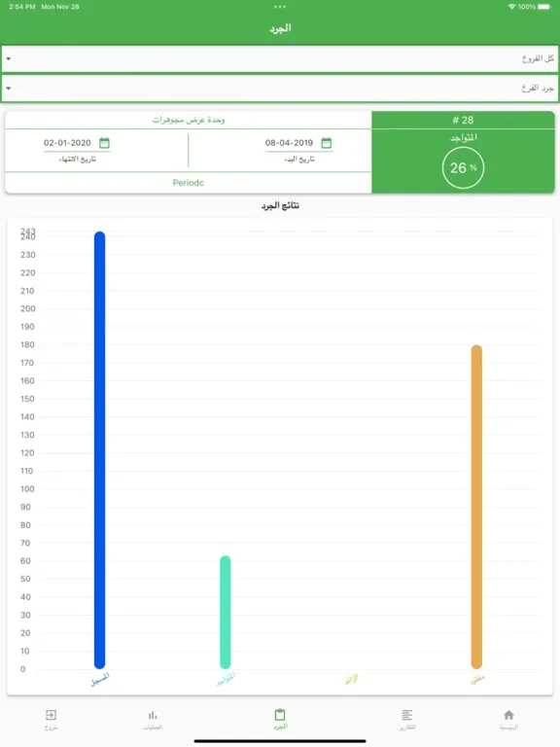Tap the battery status icon

(544, 7)
